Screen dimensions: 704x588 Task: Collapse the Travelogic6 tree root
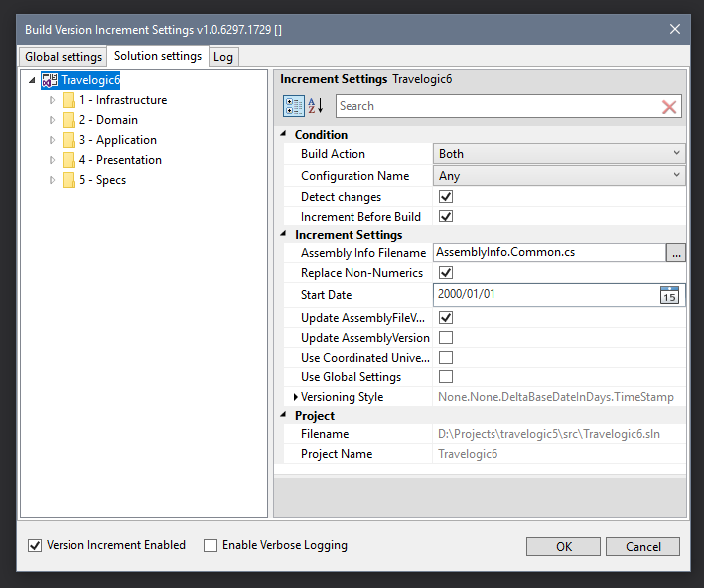[x=32, y=80]
